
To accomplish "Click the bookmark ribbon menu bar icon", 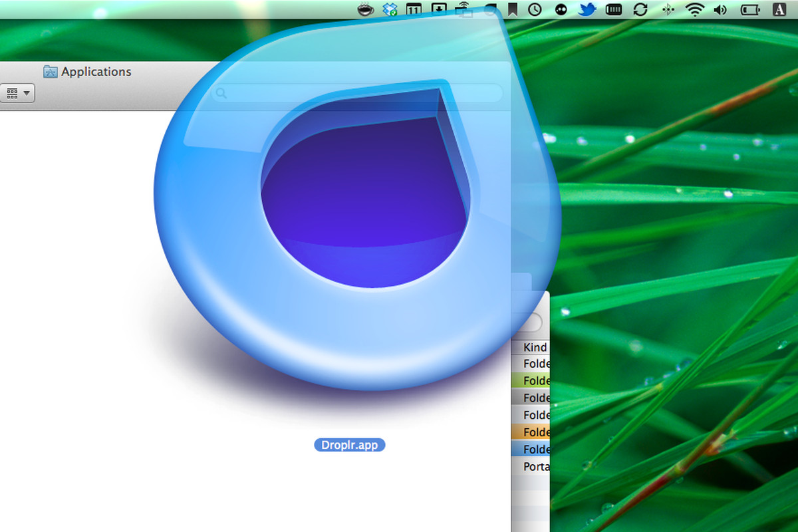I will tap(512, 9).
